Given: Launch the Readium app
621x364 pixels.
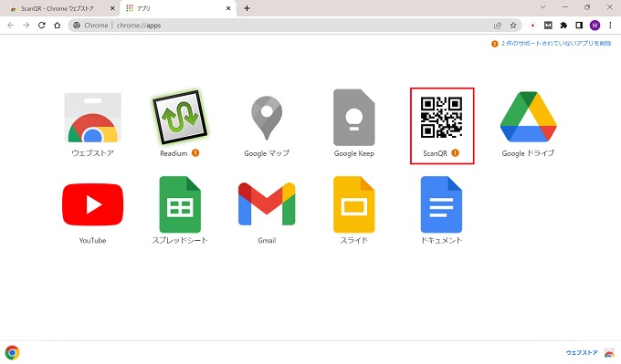Looking at the screenshot, I should [180, 118].
